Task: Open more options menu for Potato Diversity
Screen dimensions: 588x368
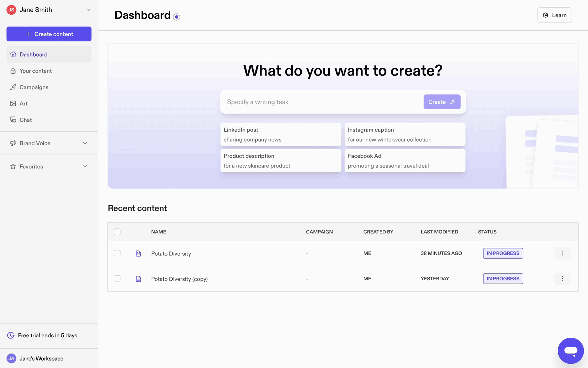Action: (x=563, y=253)
